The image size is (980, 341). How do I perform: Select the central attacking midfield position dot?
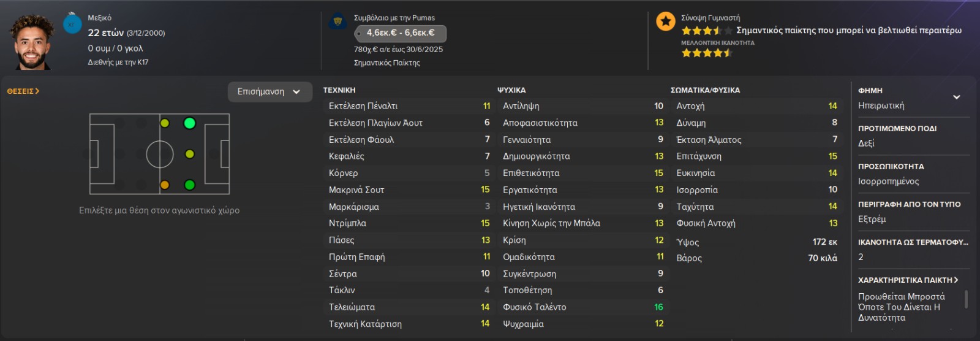190,154
